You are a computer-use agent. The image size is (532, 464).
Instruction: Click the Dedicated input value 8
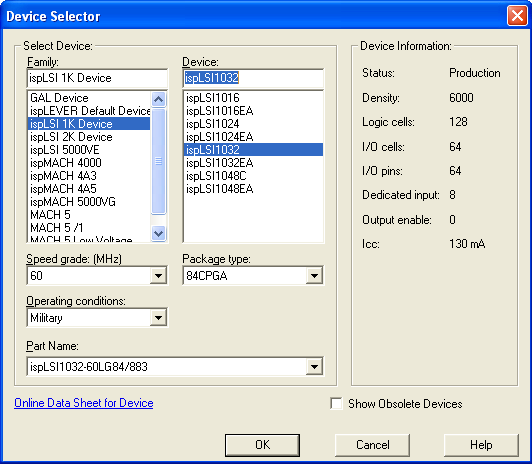452,195
